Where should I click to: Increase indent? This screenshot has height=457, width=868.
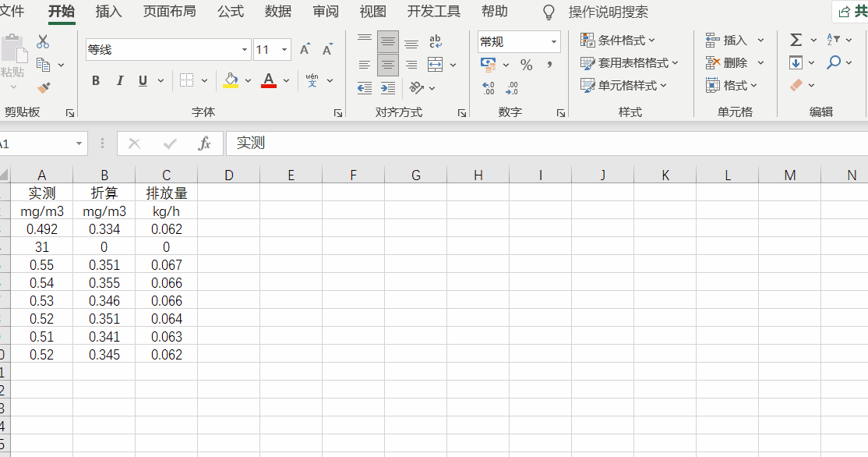coord(388,88)
